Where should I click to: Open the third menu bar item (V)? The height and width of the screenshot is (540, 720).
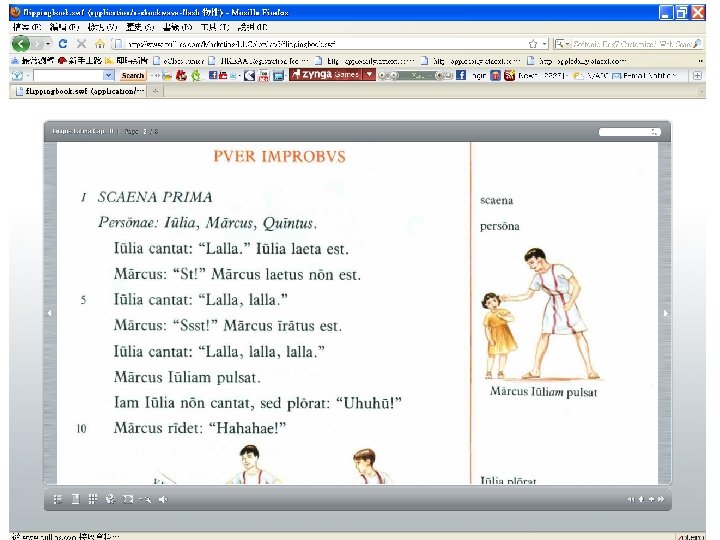102,27
